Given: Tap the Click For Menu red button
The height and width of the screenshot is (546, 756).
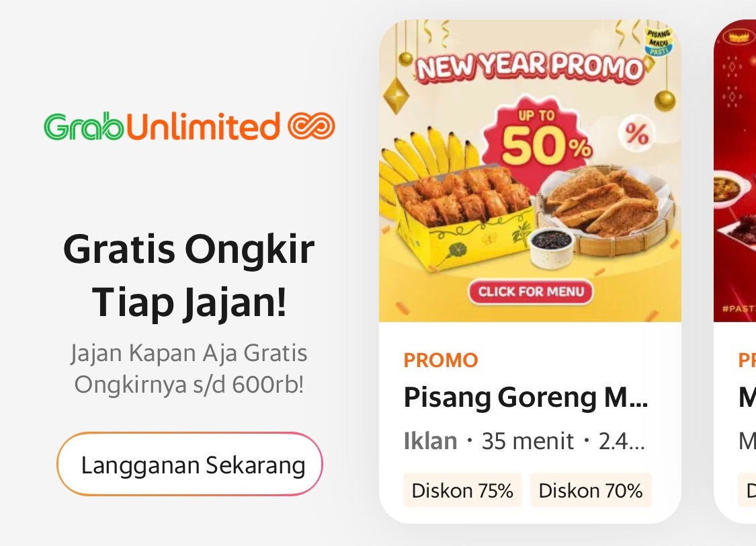Looking at the screenshot, I should 530,292.
